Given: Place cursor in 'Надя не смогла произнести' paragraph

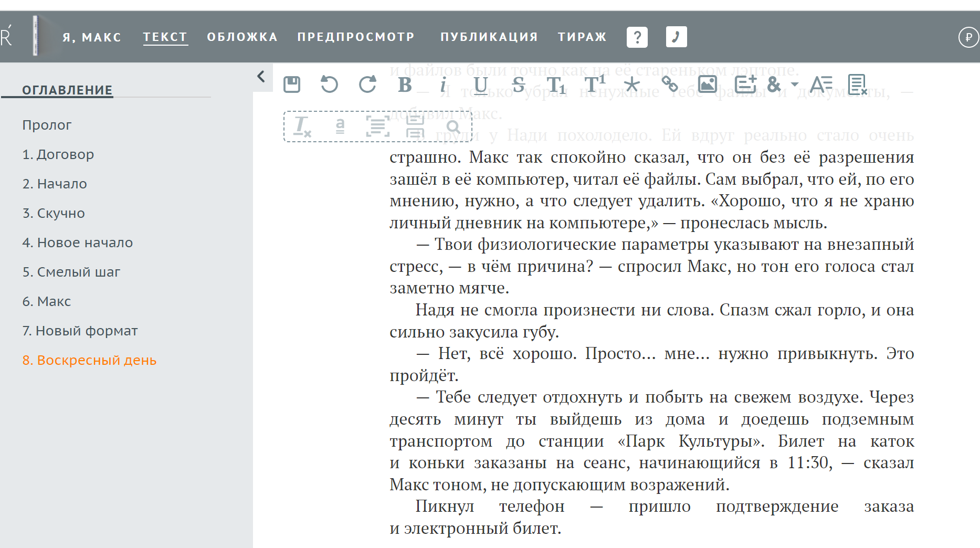Looking at the screenshot, I should click(652, 321).
